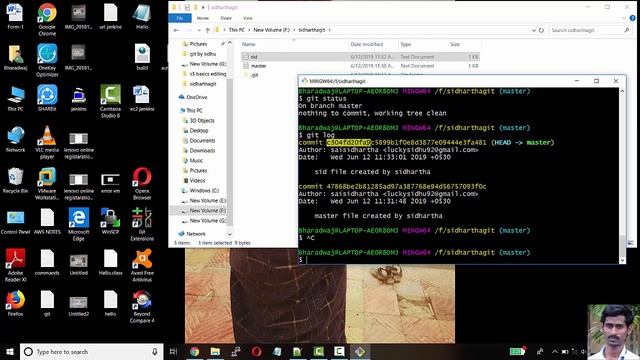Open Beyond Compare 4 desktop shortcut
Image resolution: width=640 pixels, height=360 pixels.
coord(142,306)
